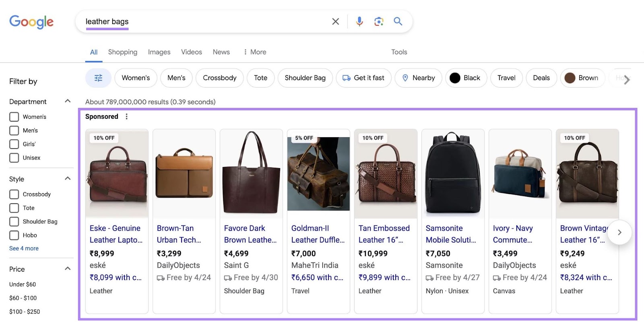Click next arrow on product carousel

pos(619,232)
